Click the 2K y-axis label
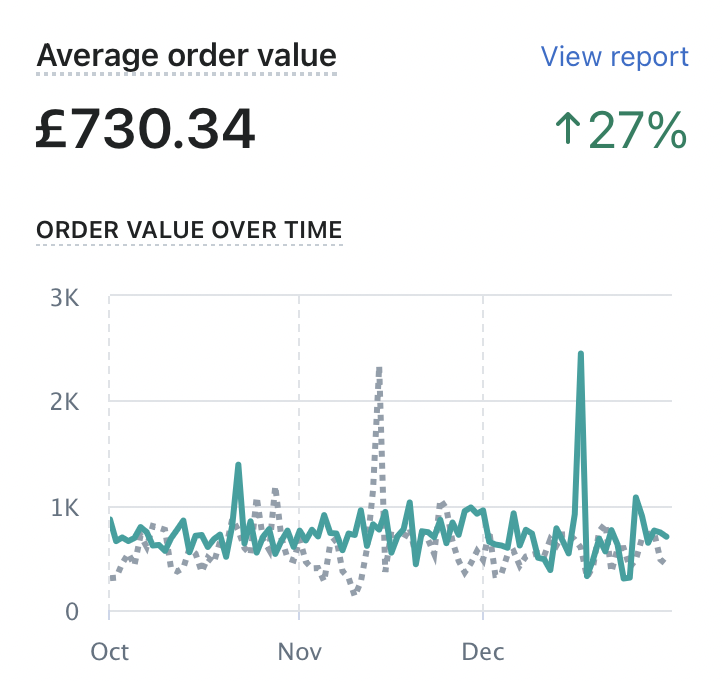This screenshot has width=723, height=682. pos(66,401)
